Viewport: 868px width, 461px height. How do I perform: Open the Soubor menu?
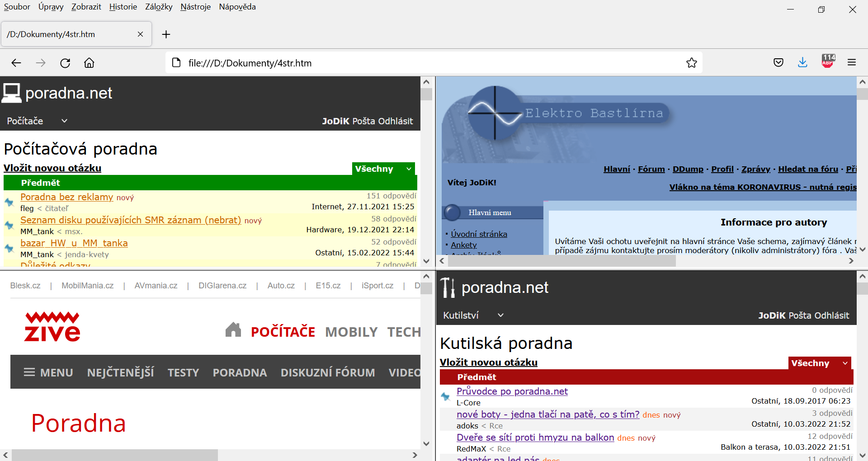[17, 7]
